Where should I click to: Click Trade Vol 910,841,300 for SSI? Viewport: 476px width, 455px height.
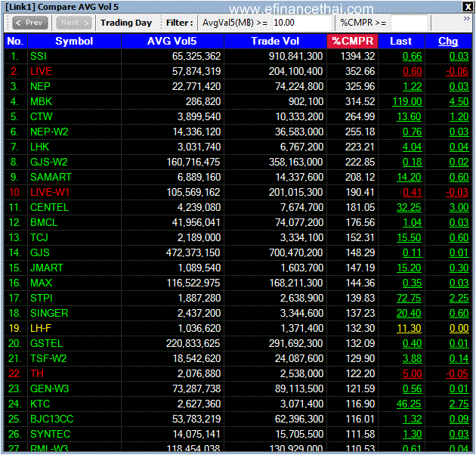pos(295,56)
